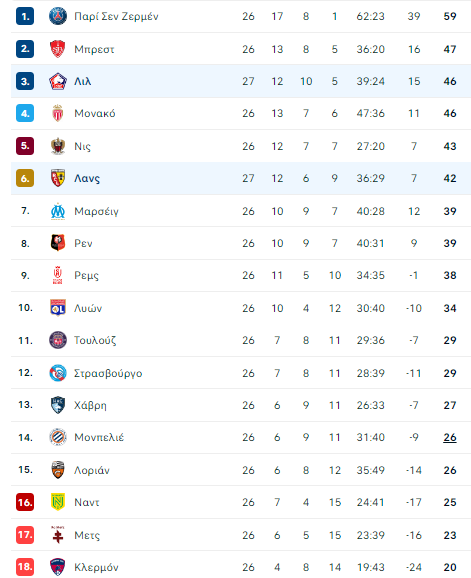The height and width of the screenshot is (578, 471).
Task: Click the red position 16 badge
Action: tap(25, 502)
